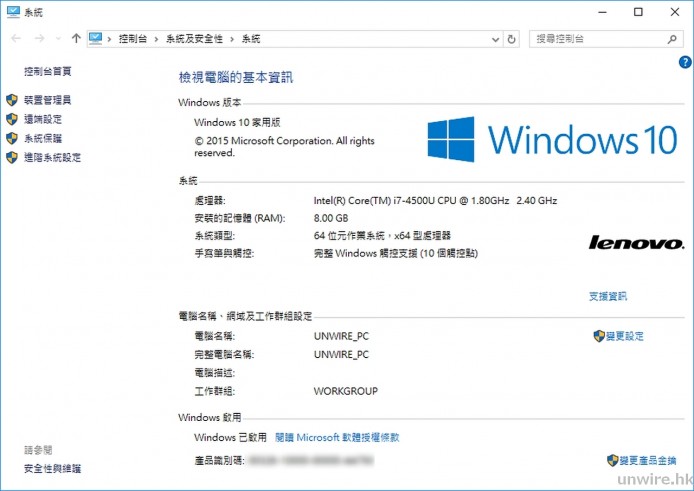Image resolution: width=694 pixels, height=491 pixels.
Task: Open 遠端設定 from the sidebar
Action: (43, 120)
